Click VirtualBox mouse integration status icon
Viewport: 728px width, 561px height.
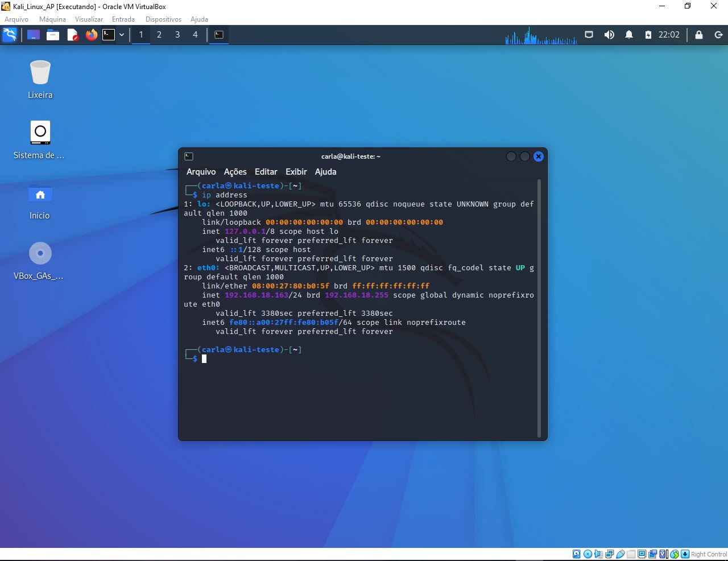click(675, 554)
